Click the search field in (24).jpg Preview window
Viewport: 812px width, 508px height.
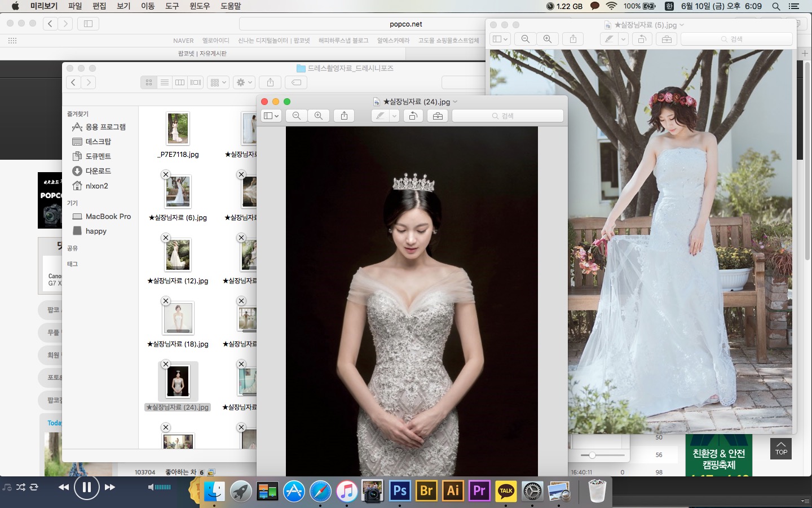click(x=507, y=116)
